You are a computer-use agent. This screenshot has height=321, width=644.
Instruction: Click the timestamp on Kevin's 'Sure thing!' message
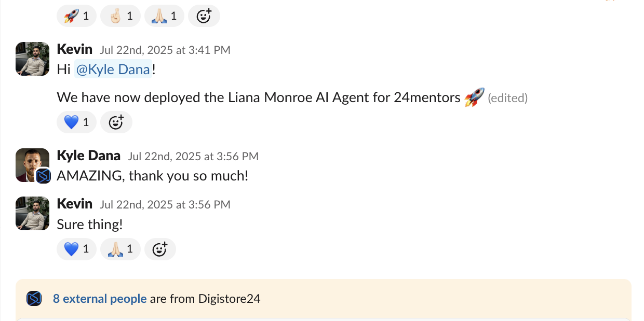coord(165,204)
